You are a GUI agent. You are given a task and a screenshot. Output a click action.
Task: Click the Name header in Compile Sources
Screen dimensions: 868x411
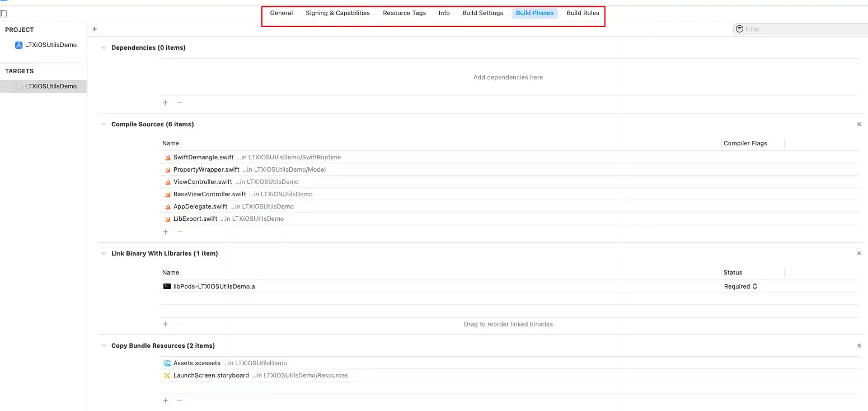[x=171, y=143]
